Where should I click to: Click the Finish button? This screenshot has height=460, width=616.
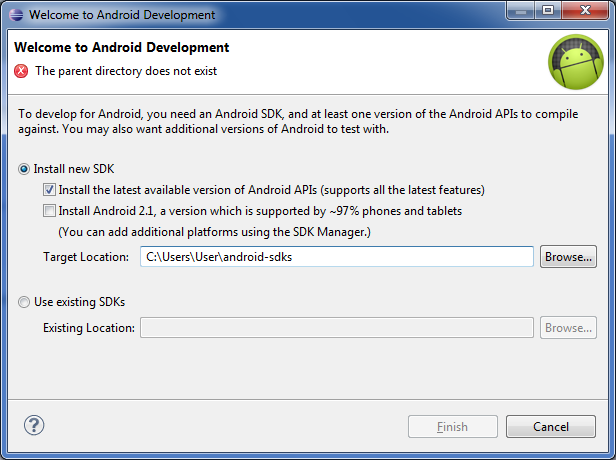click(x=453, y=427)
